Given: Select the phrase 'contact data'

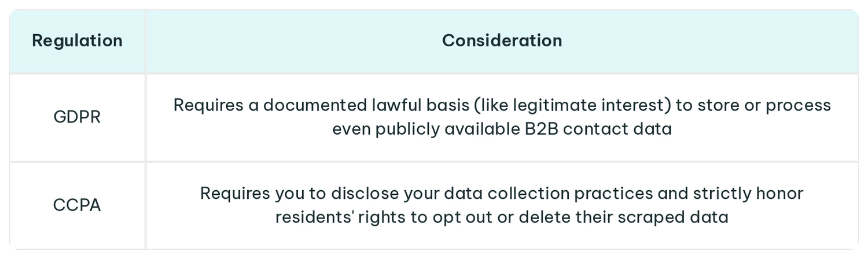Looking at the screenshot, I should [x=617, y=129].
